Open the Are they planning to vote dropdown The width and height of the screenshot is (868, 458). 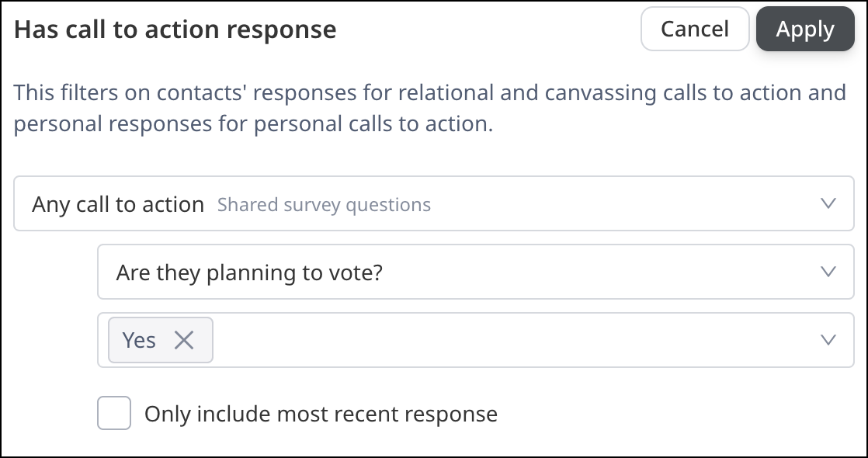tap(476, 272)
